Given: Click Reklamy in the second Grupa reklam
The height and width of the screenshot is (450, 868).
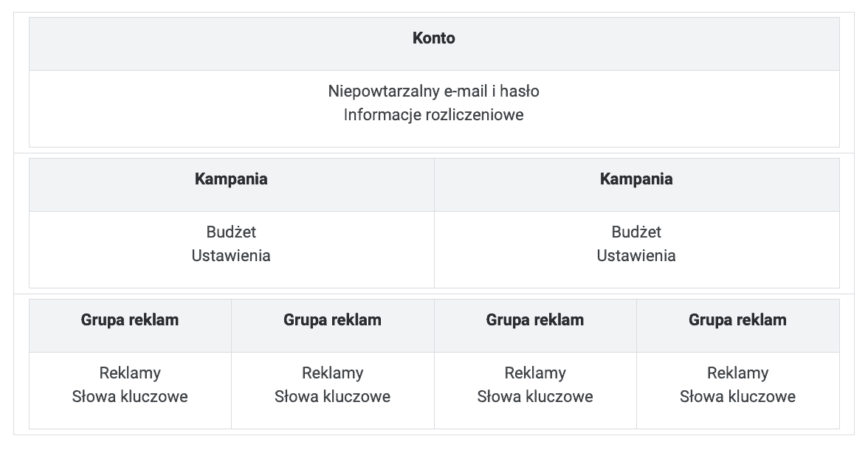Looking at the screenshot, I should coord(332,373).
